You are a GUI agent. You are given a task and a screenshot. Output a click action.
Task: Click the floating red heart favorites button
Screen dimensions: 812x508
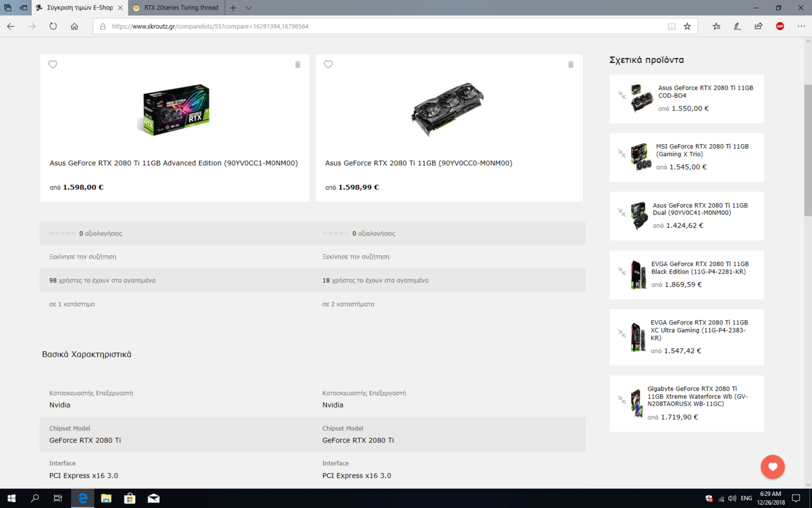773,467
